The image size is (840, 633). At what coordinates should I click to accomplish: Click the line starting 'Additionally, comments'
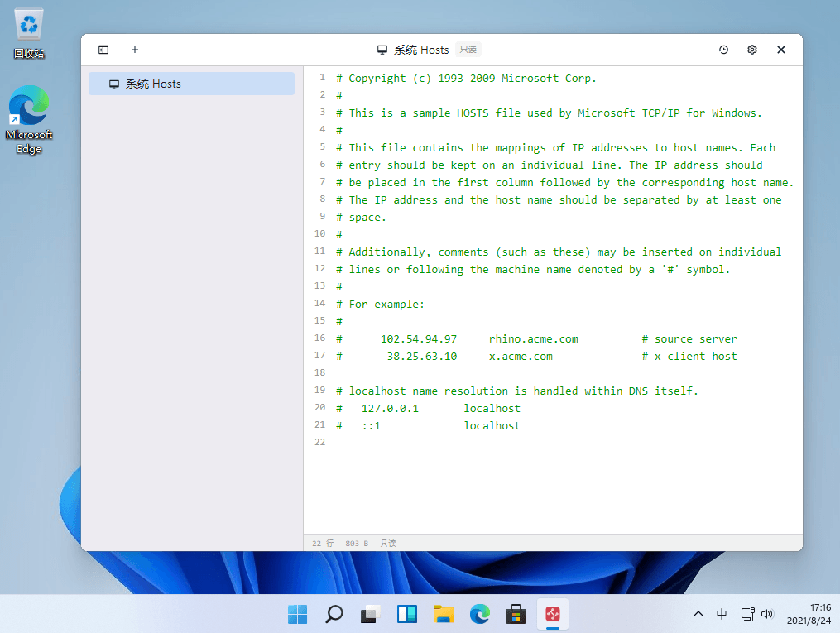(x=559, y=252)
